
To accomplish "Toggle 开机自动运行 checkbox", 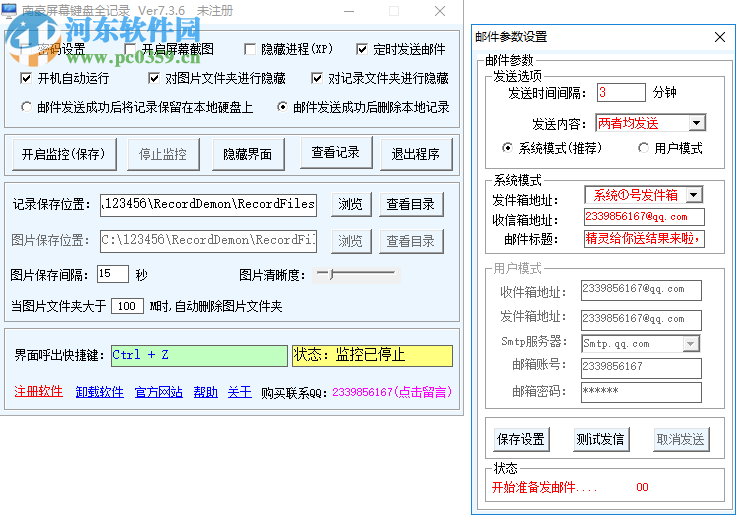I will tap(26, 78).
